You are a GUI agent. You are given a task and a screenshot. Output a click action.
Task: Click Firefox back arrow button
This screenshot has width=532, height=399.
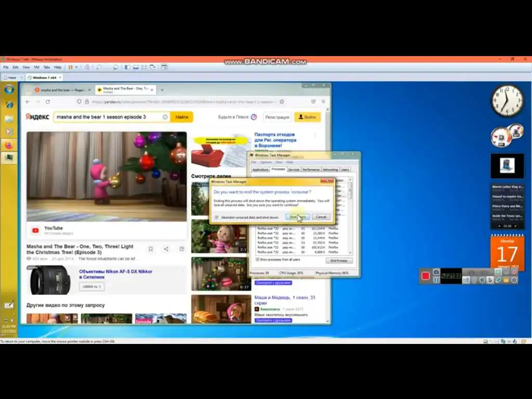pos(28,102)
